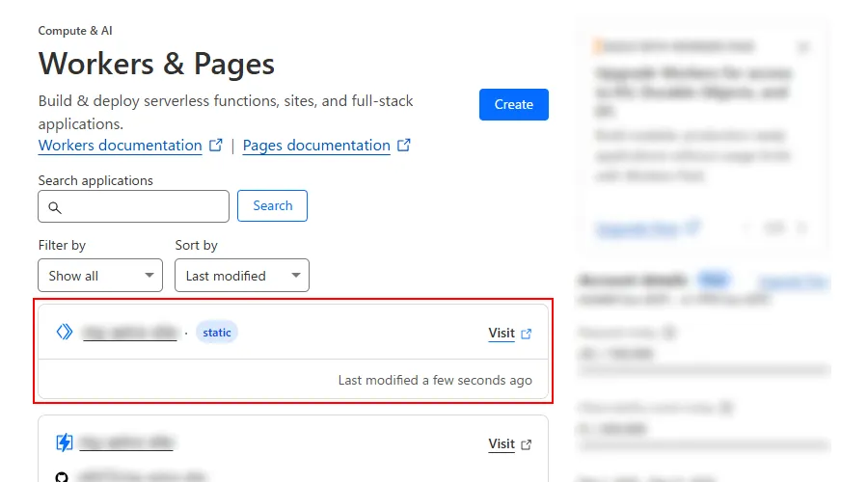Open the Filter by 'Show all' dropdown
This screenshot has width=868, height=482.
100,275
